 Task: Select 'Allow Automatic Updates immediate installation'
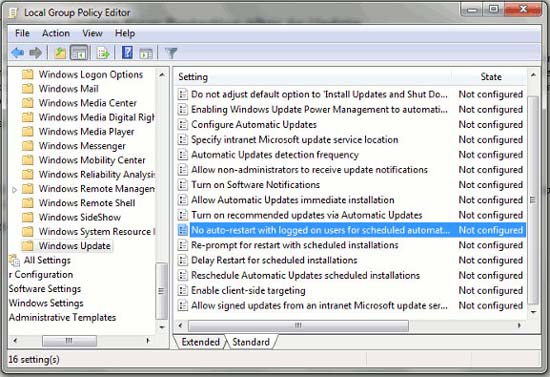(293, 200)
